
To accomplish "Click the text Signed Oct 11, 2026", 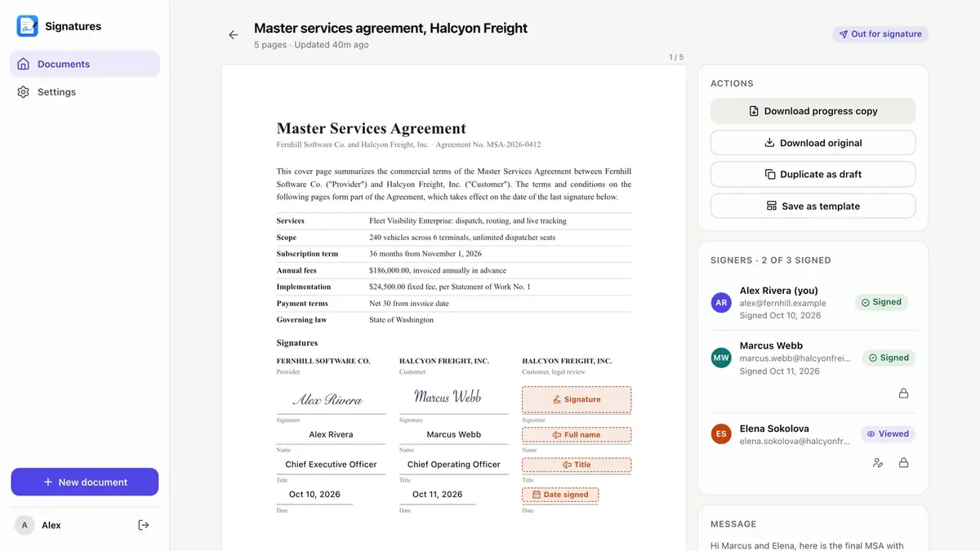I will (x=780, y=371).
